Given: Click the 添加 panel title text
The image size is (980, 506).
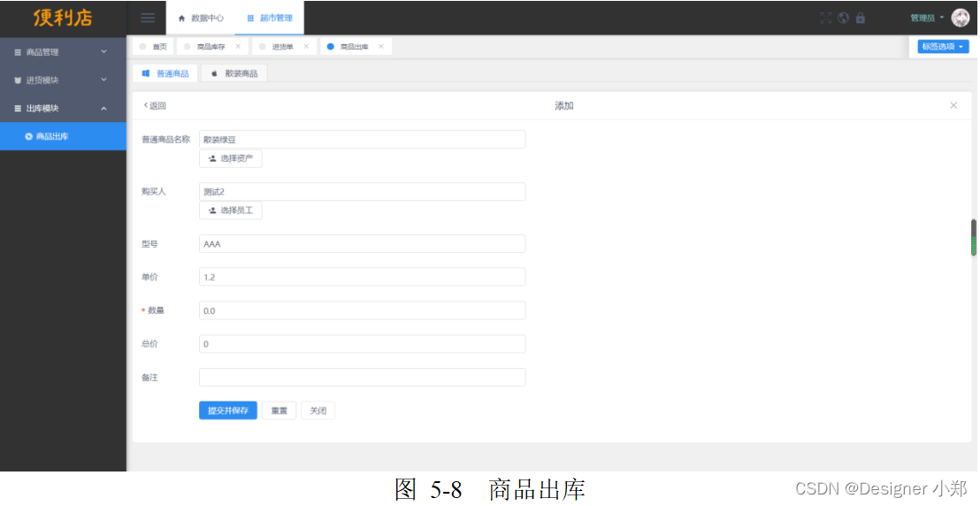Looking at the screenshot, I should pos(563,105).
